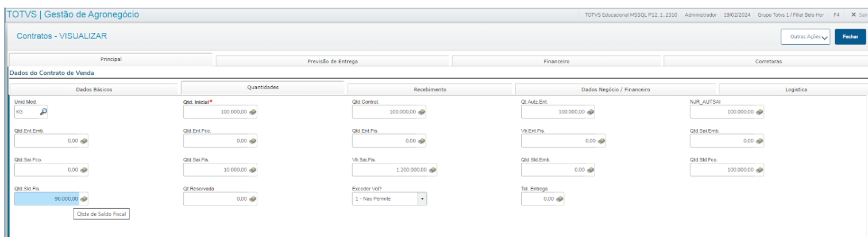Click TOTVS | Gestão de Agronegócio title

click(72, 14)
